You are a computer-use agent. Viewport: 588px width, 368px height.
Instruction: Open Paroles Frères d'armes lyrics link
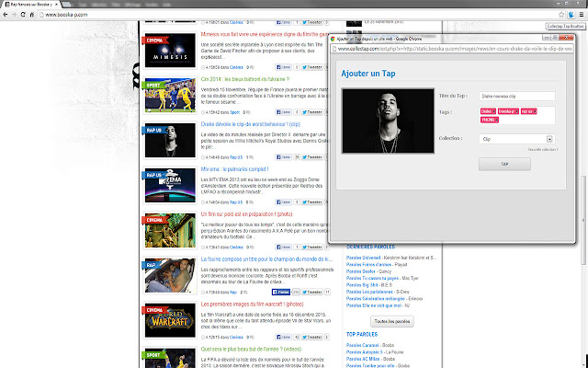[x=369, y=265]
